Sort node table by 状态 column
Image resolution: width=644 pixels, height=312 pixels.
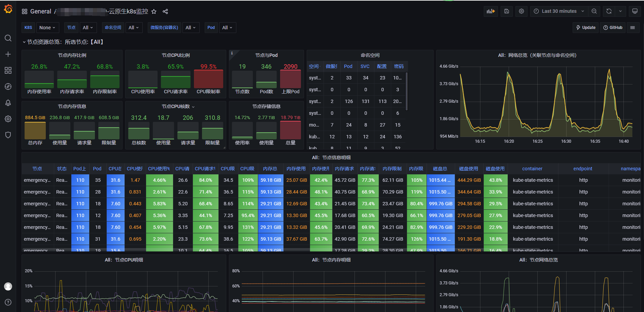[x=62, y=169]
